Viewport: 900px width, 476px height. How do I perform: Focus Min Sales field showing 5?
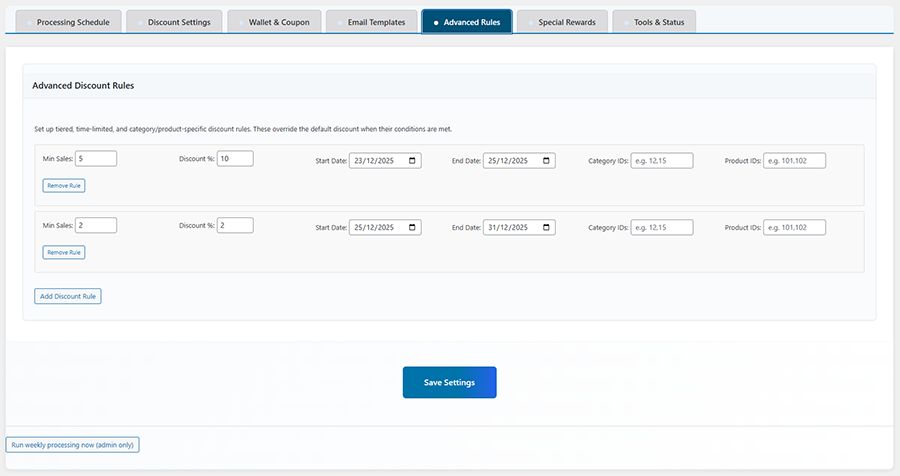point(96,158)
